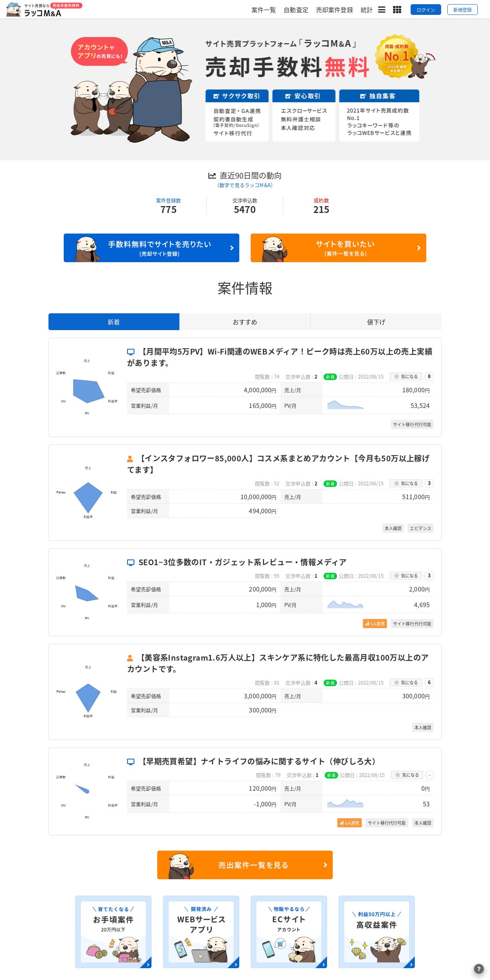Screen dimensions: 490x980
Task: Open the 数字で見るラッコM&A link
Action: pyautogui.click(x=245, y=185)
